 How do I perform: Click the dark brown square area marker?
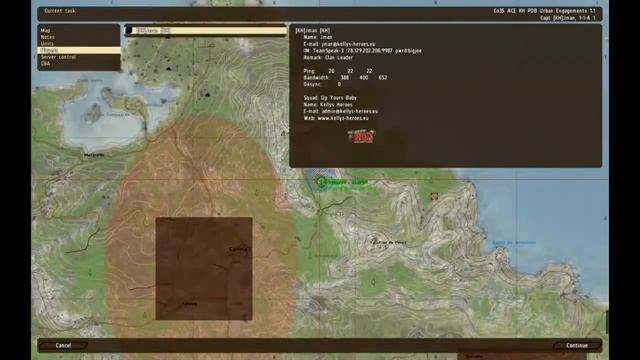[204, 269]
